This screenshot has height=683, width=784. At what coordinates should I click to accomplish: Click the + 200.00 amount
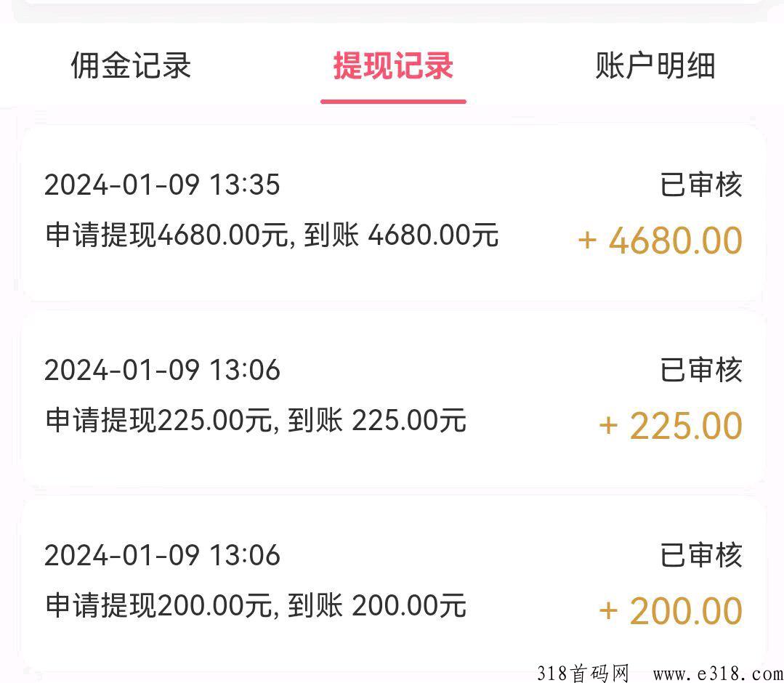tap(671, 611)
